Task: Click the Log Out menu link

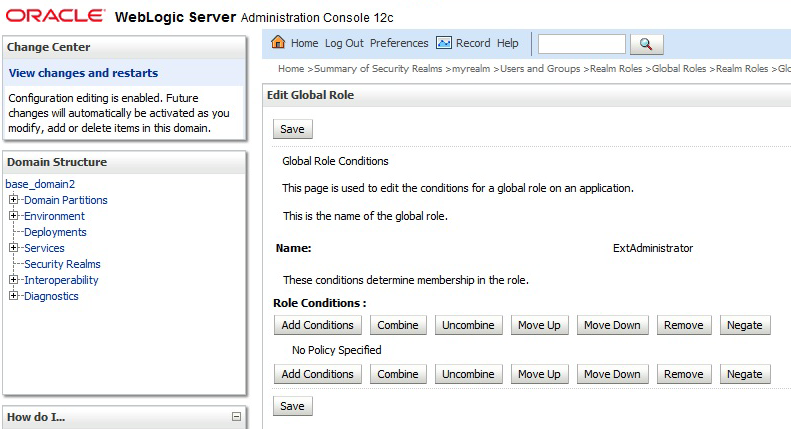Action: click(x=344, y=43)
